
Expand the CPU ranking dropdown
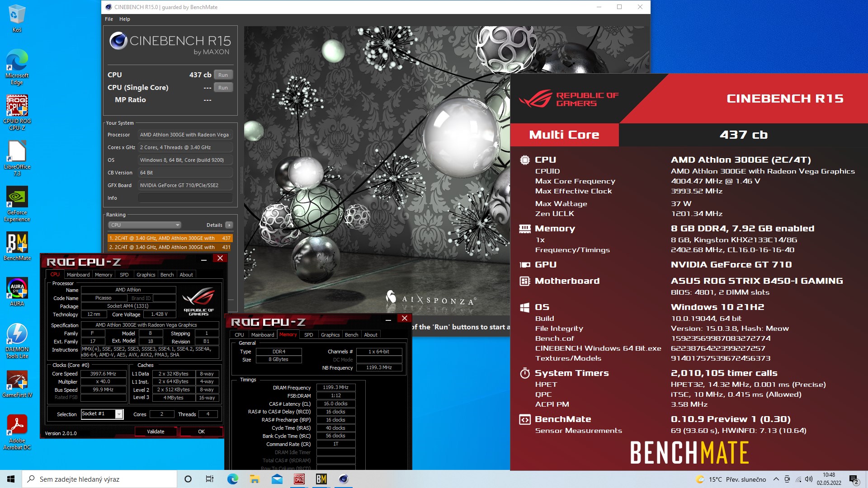[x=145, y=225]
